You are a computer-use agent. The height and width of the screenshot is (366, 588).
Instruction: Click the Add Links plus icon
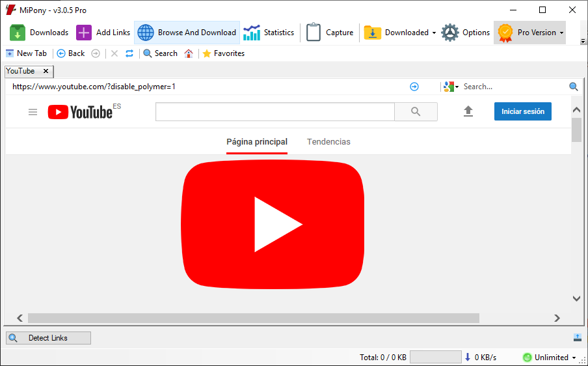(84, 33)
